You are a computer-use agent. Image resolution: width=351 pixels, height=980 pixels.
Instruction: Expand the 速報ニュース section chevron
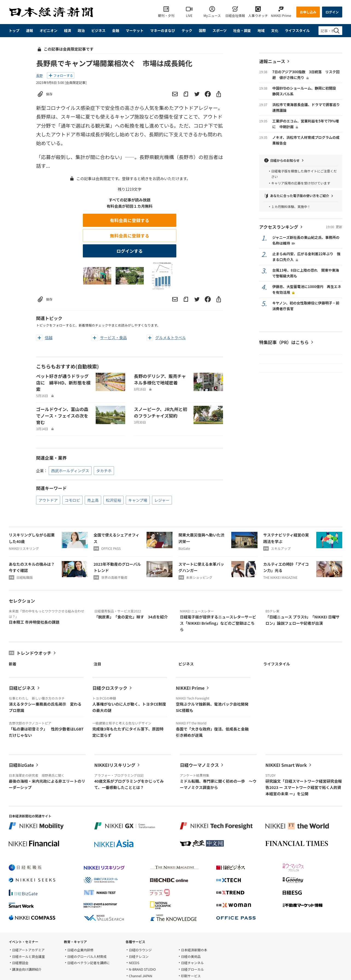[288, 61]
